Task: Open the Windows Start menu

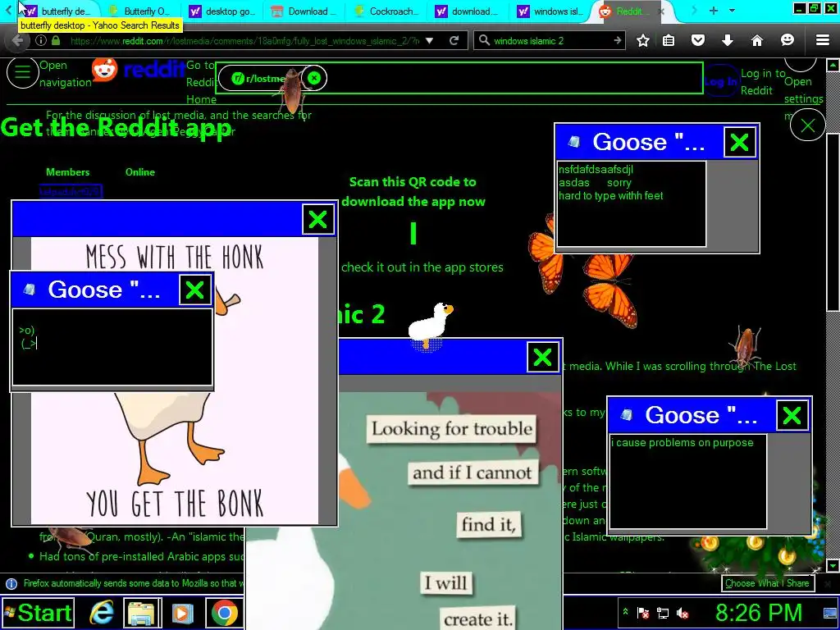Action: 37,613
